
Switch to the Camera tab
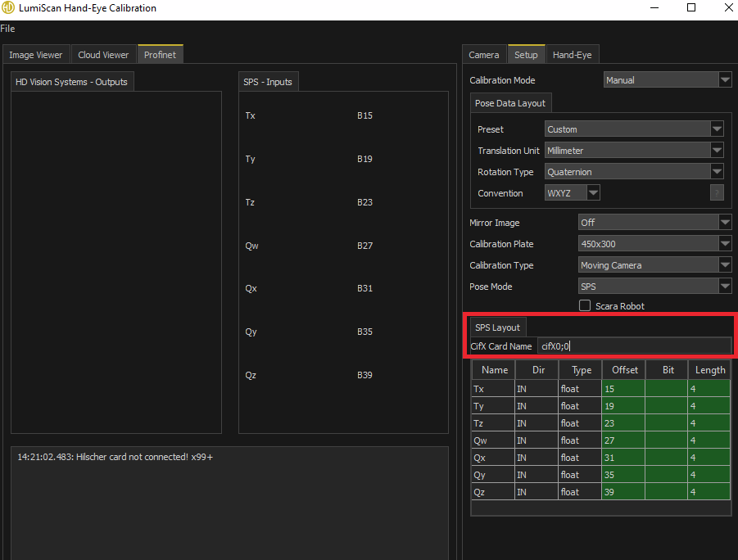point(484,55)
